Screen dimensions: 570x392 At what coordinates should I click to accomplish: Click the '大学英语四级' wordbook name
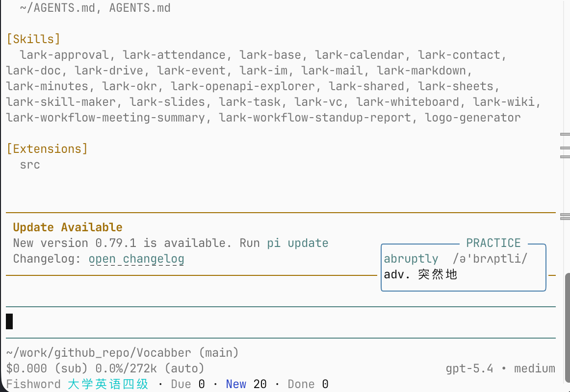click(x=108, y=384)
